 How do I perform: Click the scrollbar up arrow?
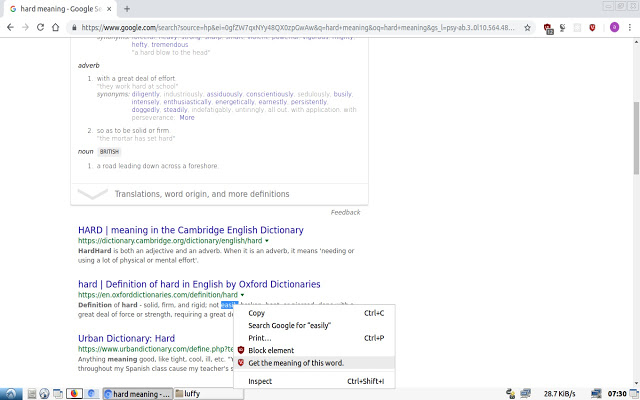click(636, 42)
